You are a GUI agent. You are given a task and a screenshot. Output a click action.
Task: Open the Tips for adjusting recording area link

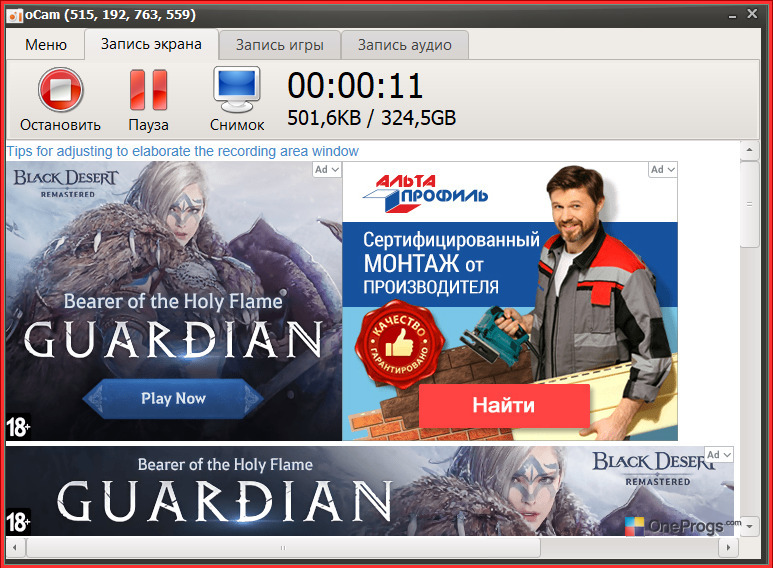click(182, 151)
